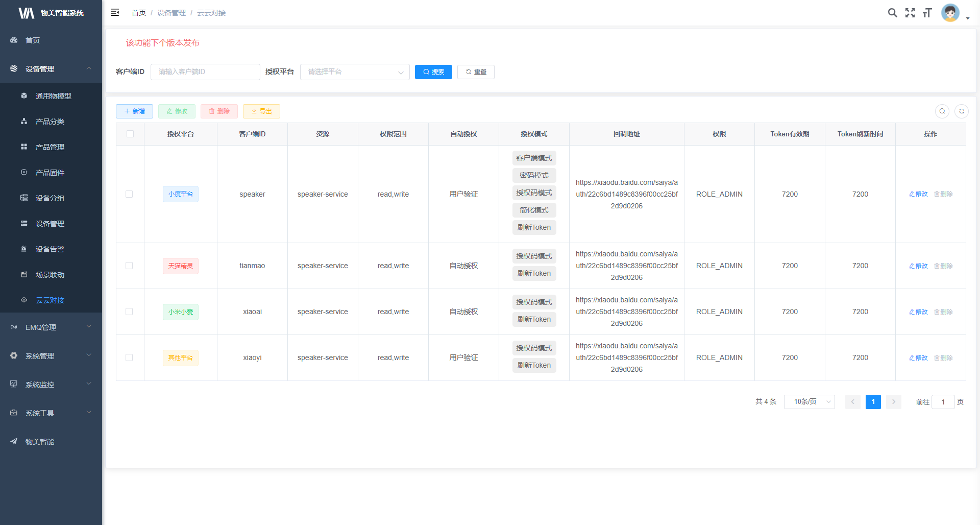Click the 新增 add button

(x=134, y=111)
